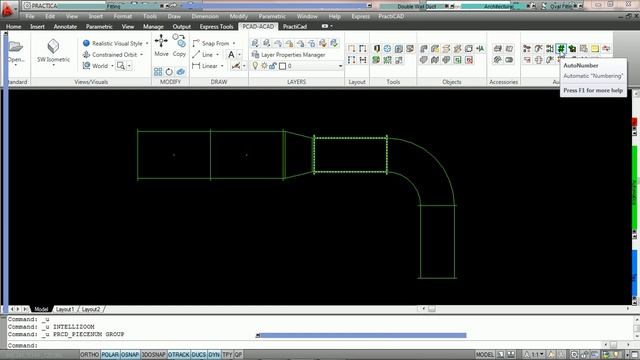This screenshot has width=640, height=360.
Task: Click the first icon in Accessories panel
Action: point(498,49)
